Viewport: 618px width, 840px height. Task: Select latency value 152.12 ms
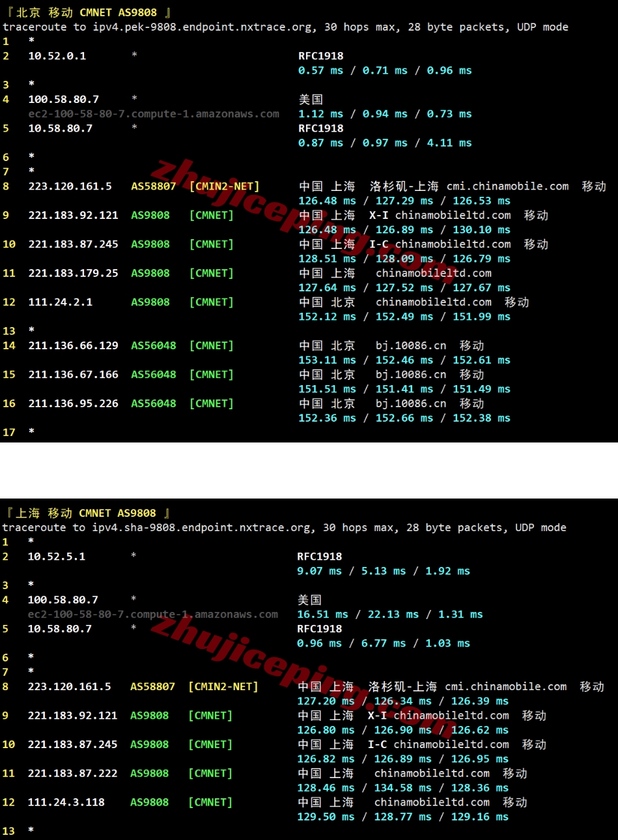(327, 317)
